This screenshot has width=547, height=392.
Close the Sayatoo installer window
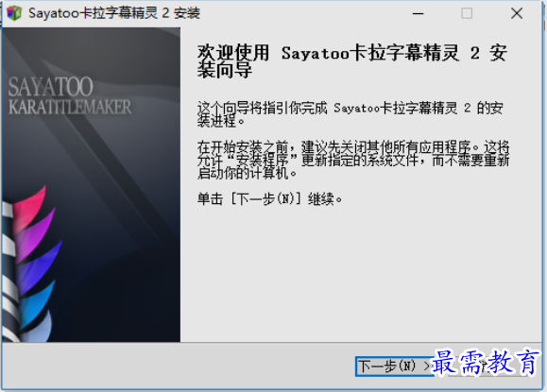coord(517,13)
